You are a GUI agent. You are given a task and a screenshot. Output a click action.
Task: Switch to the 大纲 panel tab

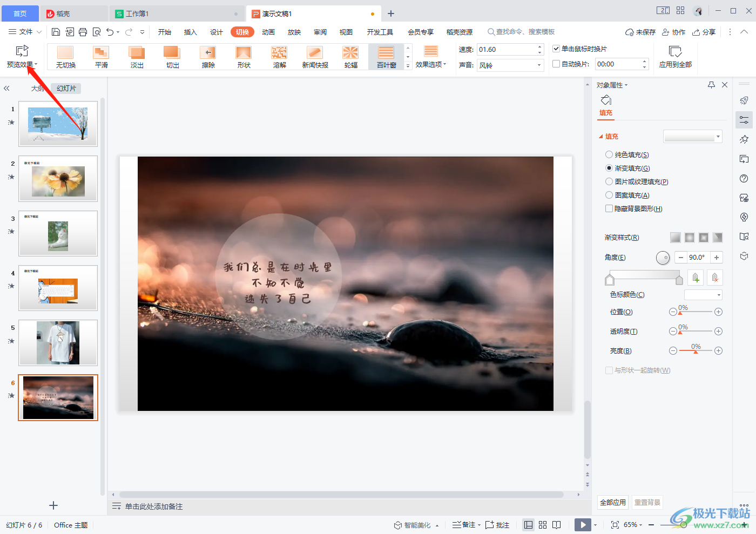[x=38, y=88]
